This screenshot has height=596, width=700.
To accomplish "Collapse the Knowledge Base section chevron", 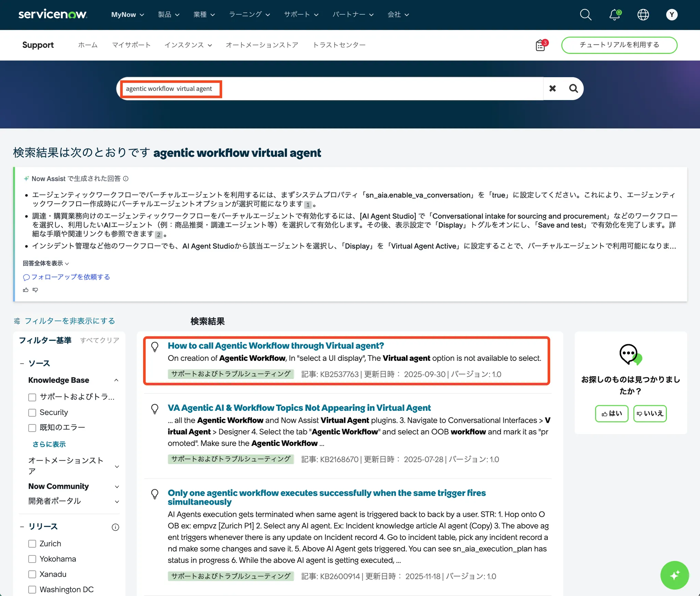I will click(x=116, y=380).
